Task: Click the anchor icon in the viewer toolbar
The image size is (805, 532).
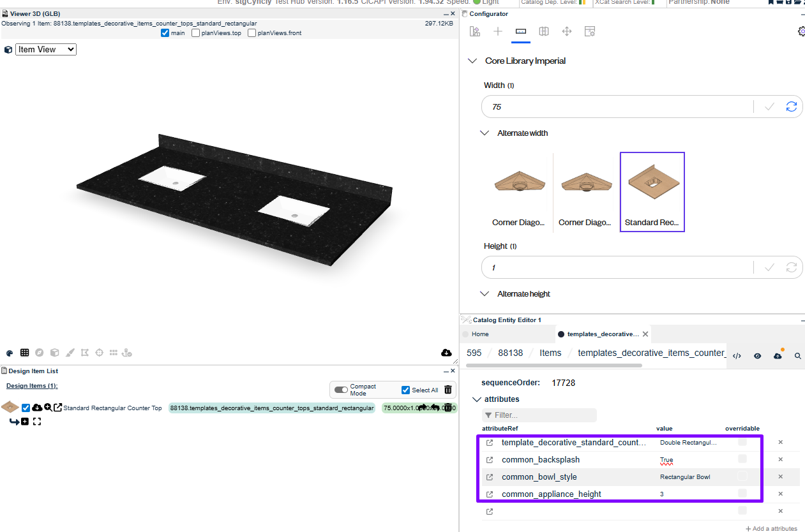Action: 127,353
